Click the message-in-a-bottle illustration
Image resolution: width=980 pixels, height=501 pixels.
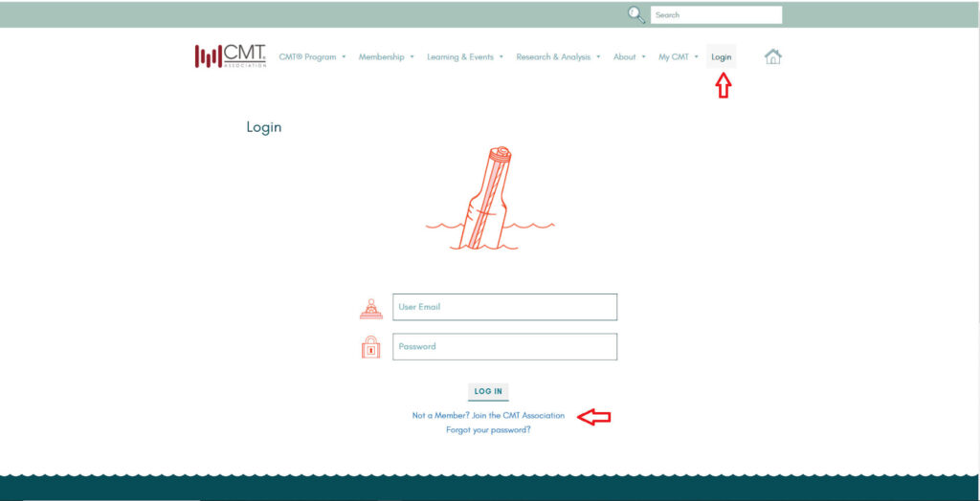point(490,199)
